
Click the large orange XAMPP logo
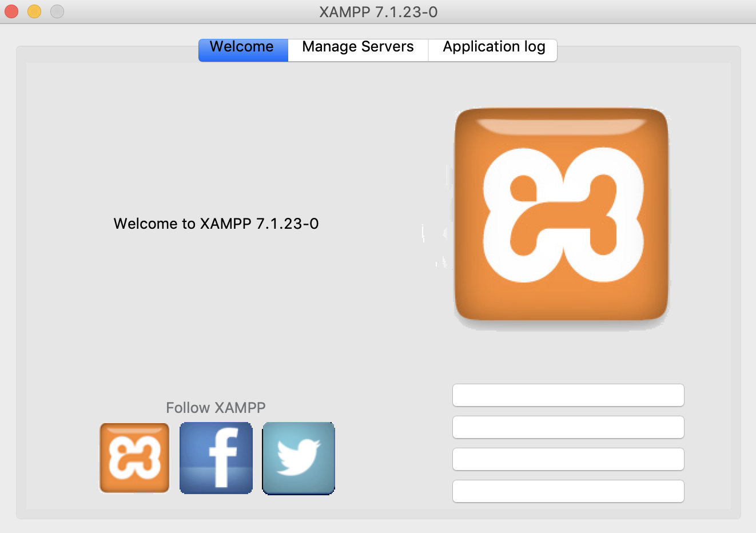pyautogui.click(x=562, y=214)
